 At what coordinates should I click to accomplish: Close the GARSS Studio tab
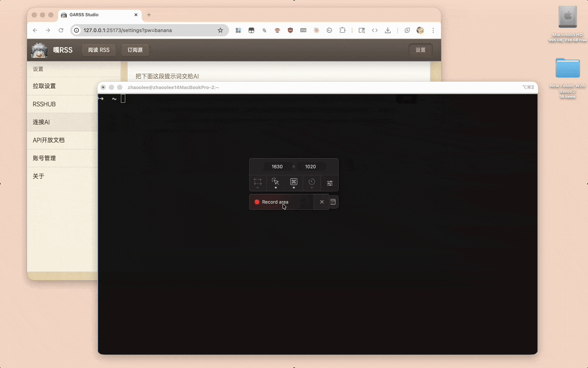click(x=136, y=15)
